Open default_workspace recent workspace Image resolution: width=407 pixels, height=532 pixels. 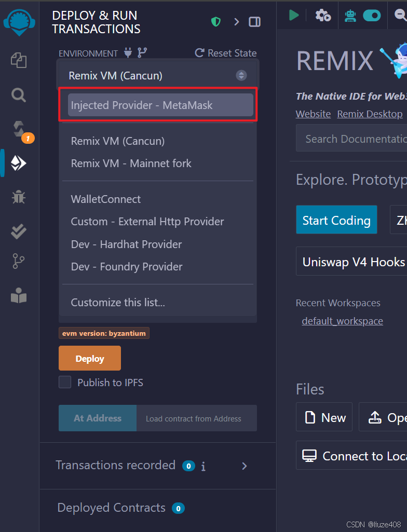[x=342, y=321]
